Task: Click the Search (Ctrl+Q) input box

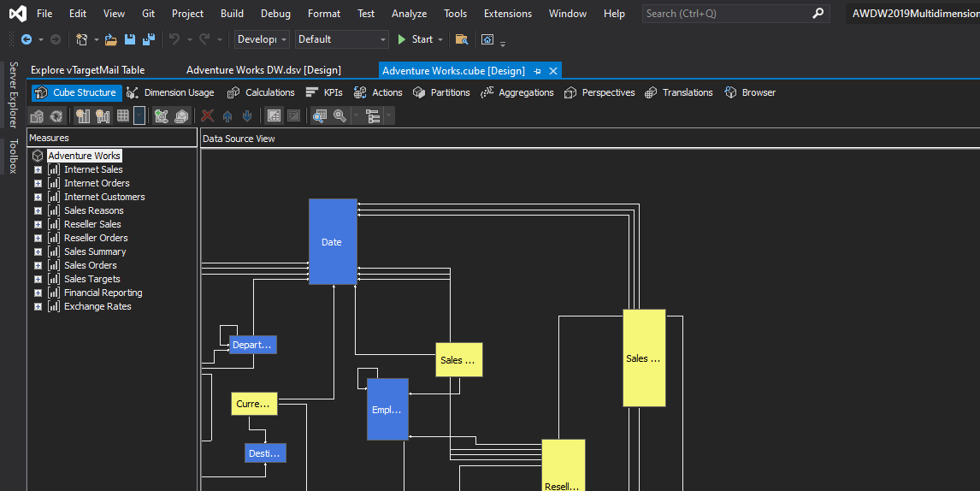Action: [x=726, y=14]
